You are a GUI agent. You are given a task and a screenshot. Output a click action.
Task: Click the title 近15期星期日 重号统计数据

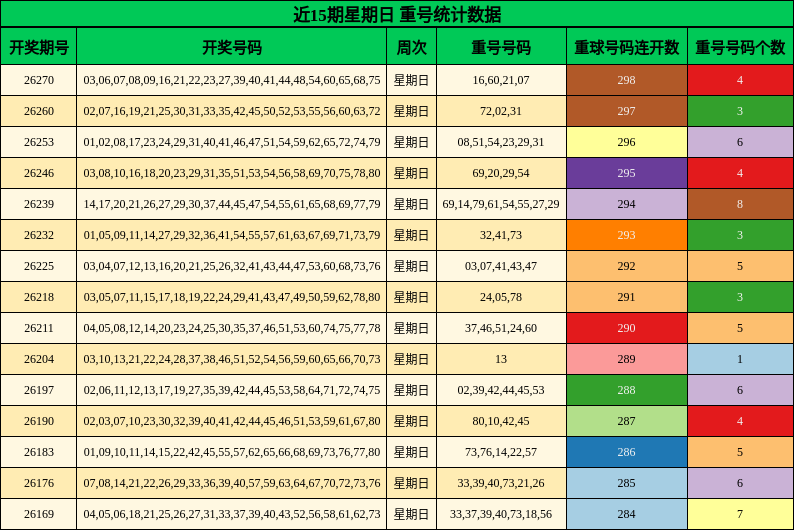[397, 14]
